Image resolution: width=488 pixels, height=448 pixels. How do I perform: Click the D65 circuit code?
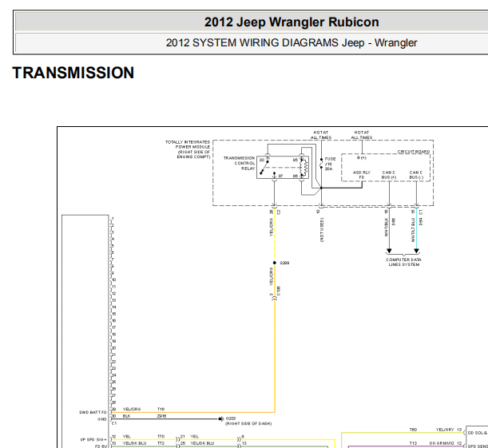393,221
